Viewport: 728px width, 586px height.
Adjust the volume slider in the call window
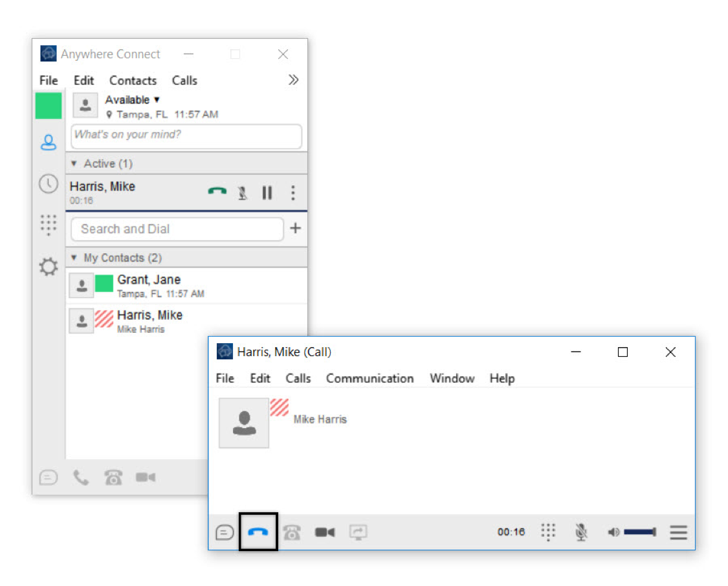pos(640,532)
